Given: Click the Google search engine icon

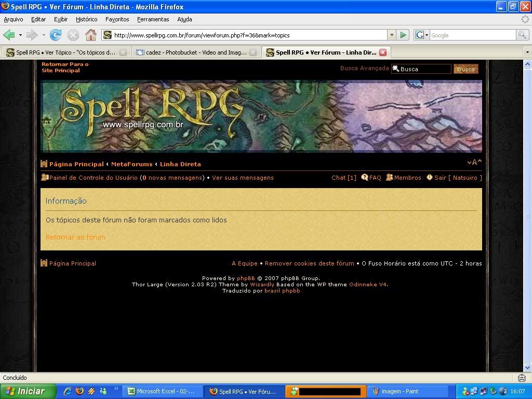Looking at the screenshot, I should coord(420,35).
